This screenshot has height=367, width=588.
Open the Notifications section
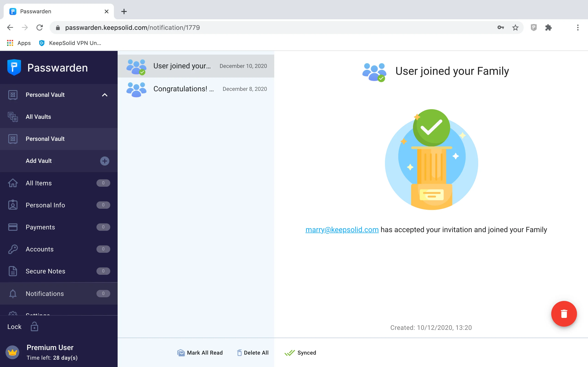[45, 294]
